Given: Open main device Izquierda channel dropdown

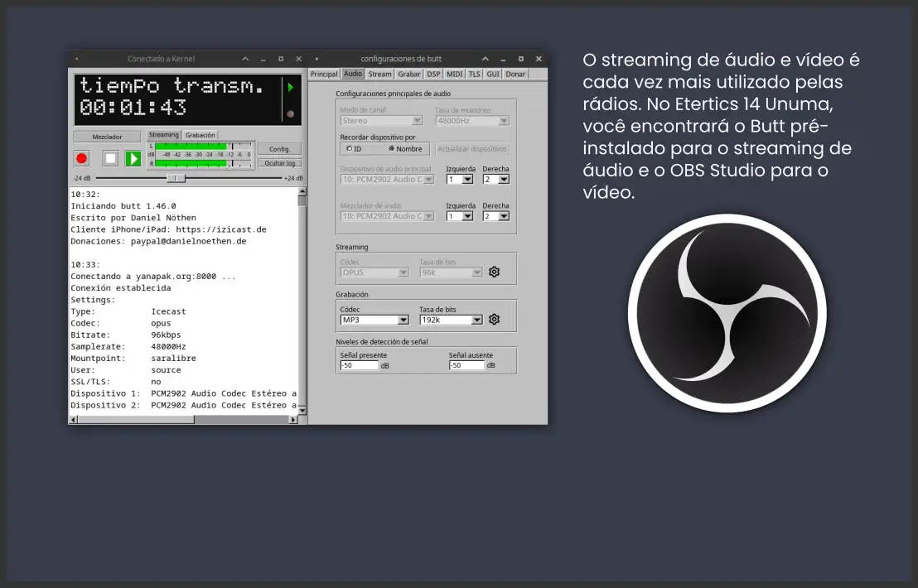Looking at the screenshot, I should point(460,180).
